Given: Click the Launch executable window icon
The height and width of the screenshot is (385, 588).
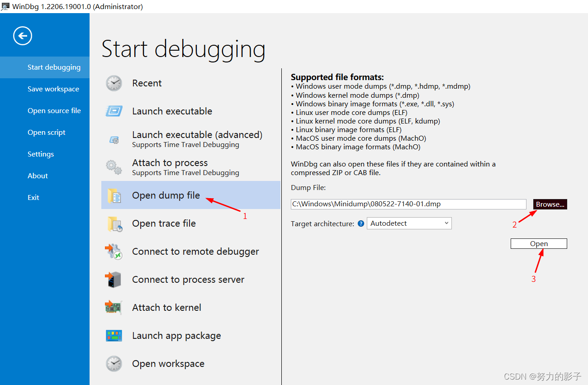Looking at the screenshot, I should (114, 111).
